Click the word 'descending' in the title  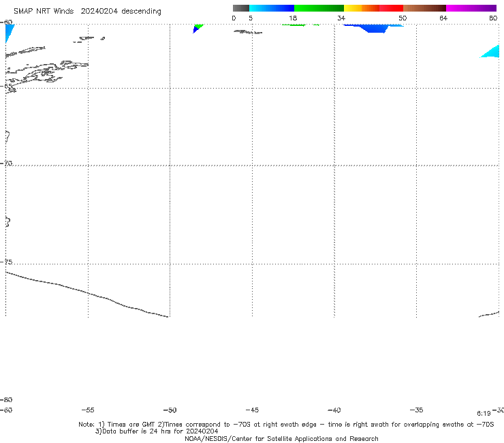[142, 12]
